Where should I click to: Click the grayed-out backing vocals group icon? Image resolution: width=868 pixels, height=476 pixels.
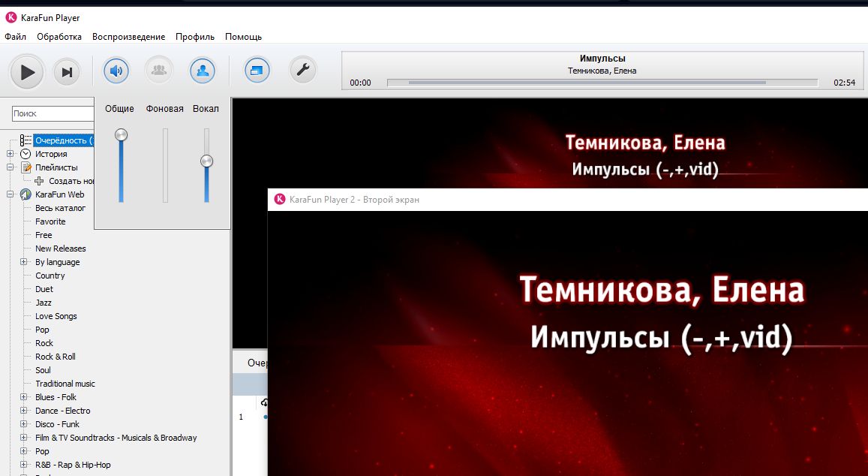click(159, 71)
